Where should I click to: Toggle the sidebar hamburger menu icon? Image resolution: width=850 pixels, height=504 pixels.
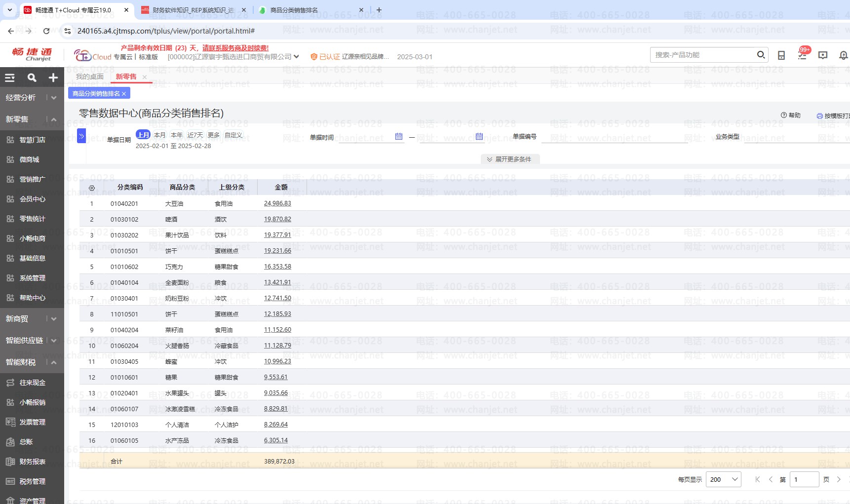pos(10,78)
